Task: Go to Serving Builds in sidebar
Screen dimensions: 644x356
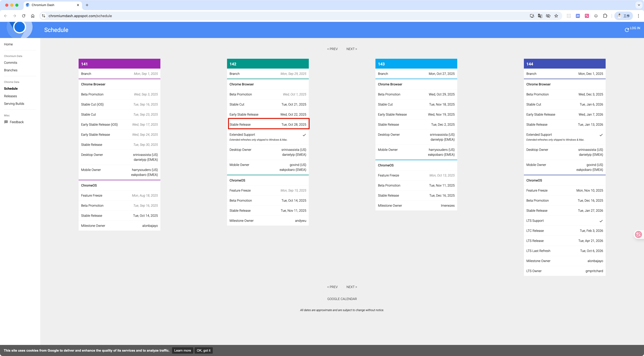Action: [x=14, y=104]
